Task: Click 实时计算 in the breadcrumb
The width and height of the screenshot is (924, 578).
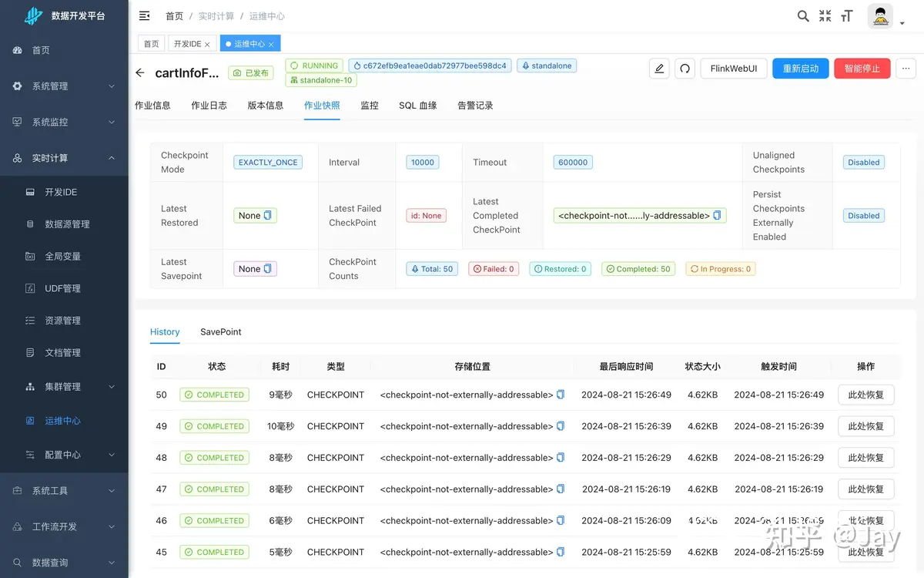Action: (216, 15)
